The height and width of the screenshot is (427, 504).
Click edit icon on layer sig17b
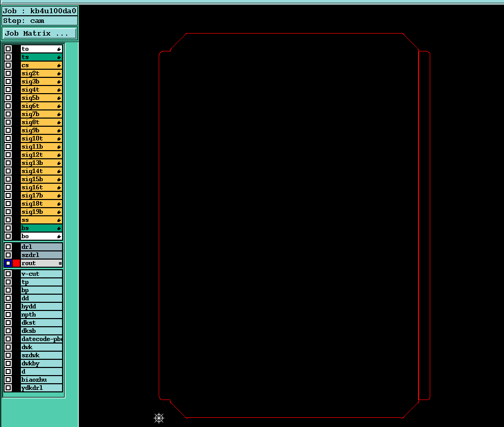pos(59,195)
